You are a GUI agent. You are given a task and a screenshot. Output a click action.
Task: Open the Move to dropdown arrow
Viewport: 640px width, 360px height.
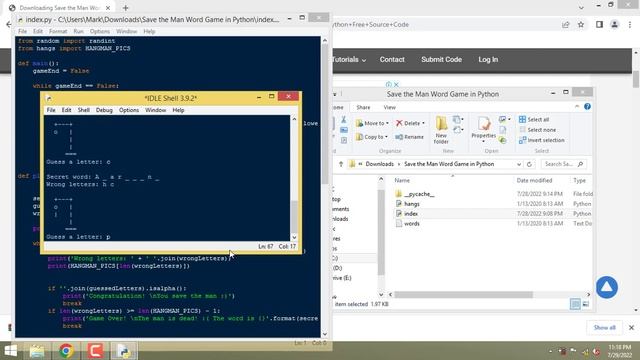click(x=387, y=123)
